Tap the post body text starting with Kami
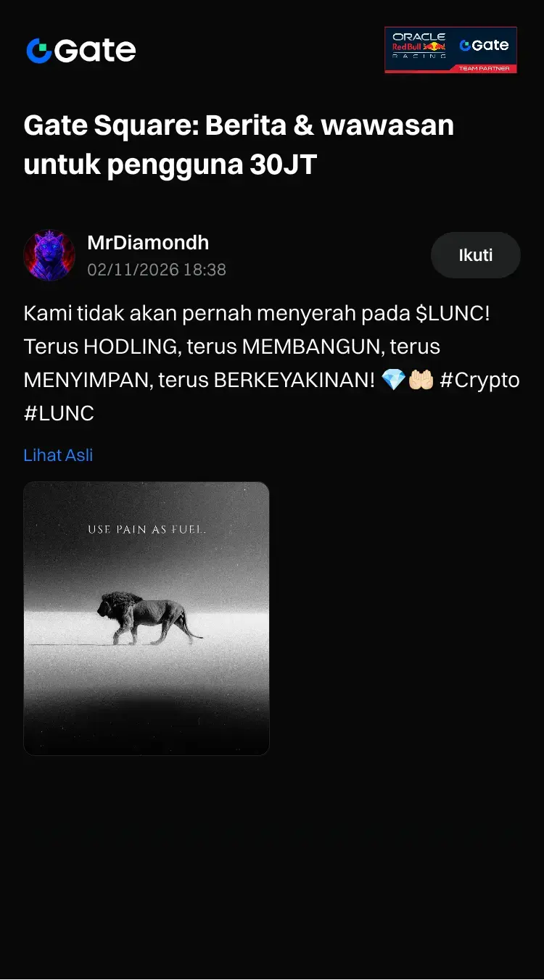Viewport: 544px width, 980px height. tap(272, 363)
